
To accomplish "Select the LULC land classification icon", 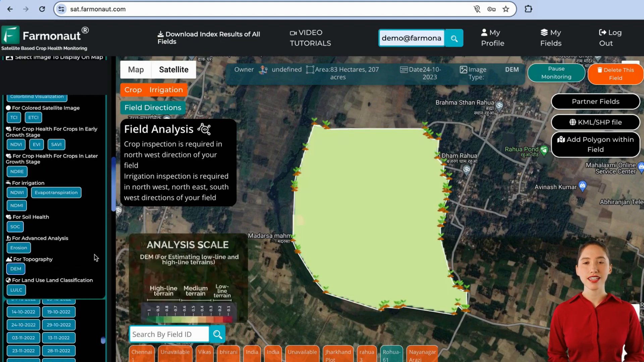I will click(16, 290).
